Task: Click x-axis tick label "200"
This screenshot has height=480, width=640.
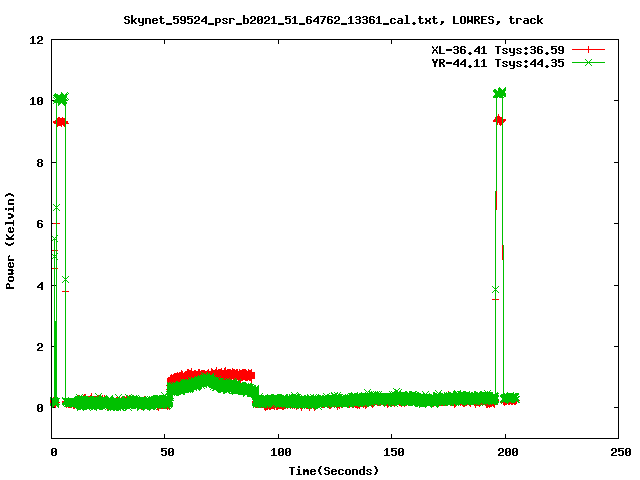Action: point(507,452)
